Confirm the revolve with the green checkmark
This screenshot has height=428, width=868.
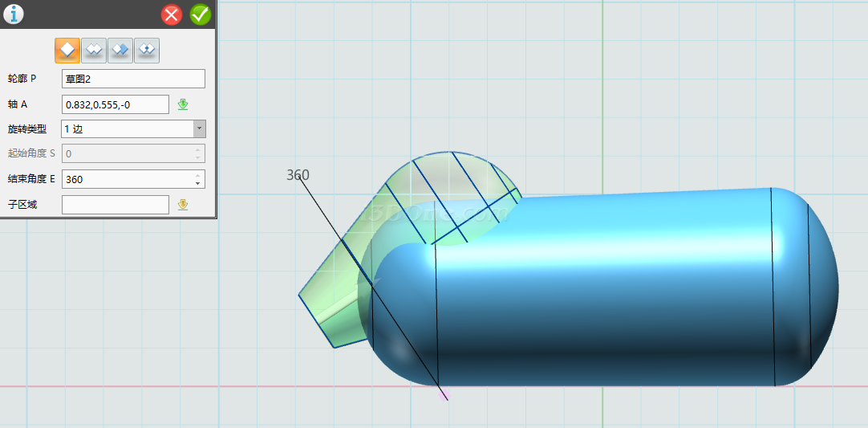click(200, 14)
